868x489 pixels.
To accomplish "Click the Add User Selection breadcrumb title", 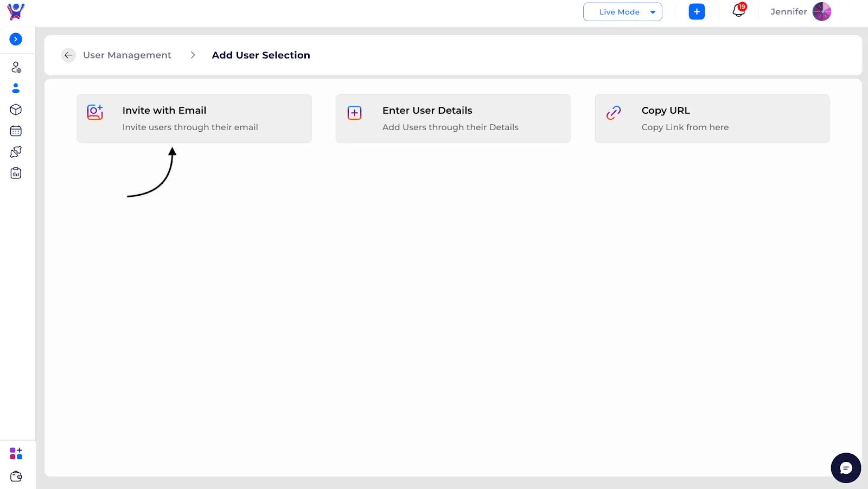I will 261,55.
